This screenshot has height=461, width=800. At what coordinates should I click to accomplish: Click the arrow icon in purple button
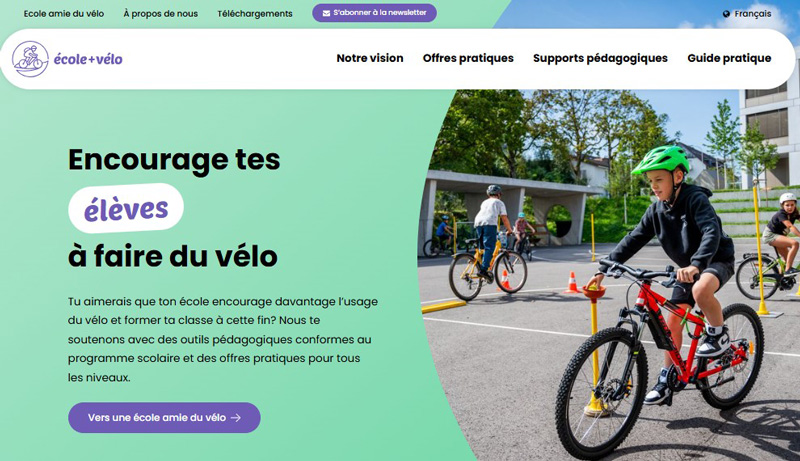click(236, 418)
